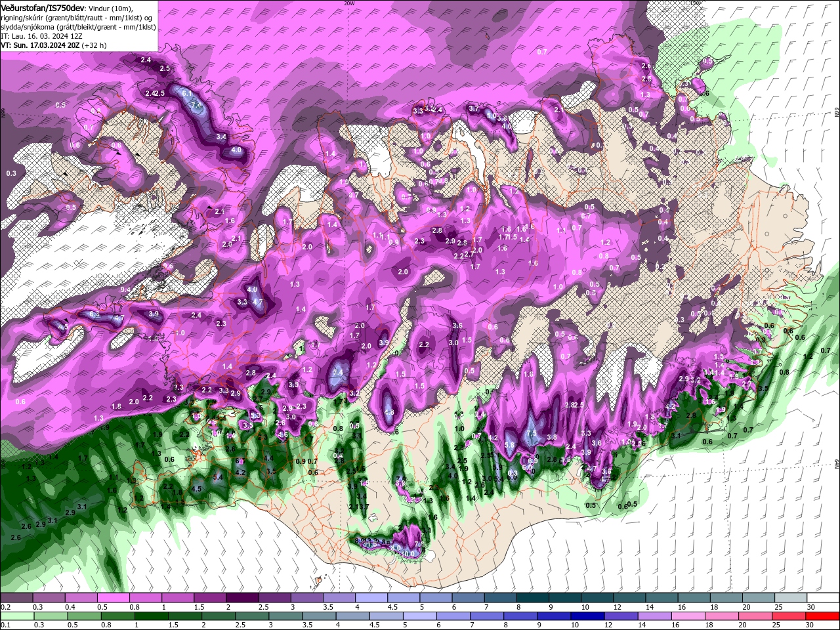
Task: Click the bright red bottom-row swatch labeled 30
Action: pyautogui.click(x=822, y=616)
